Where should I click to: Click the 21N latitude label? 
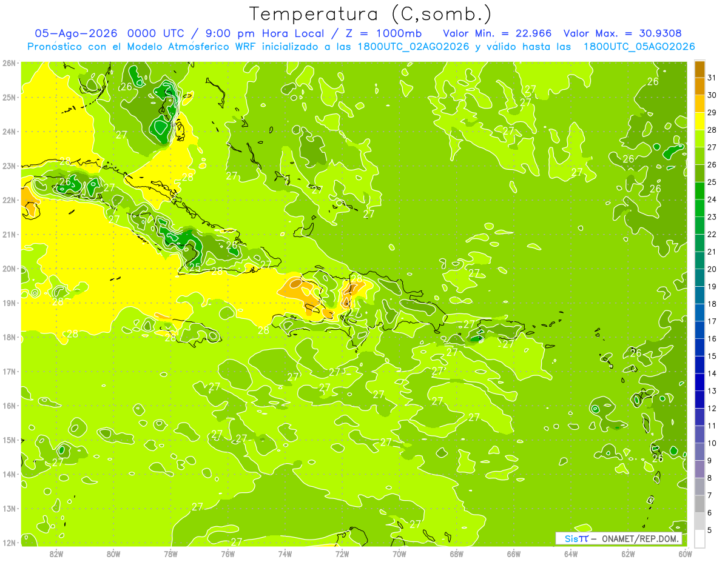click(x=9, y=234)
